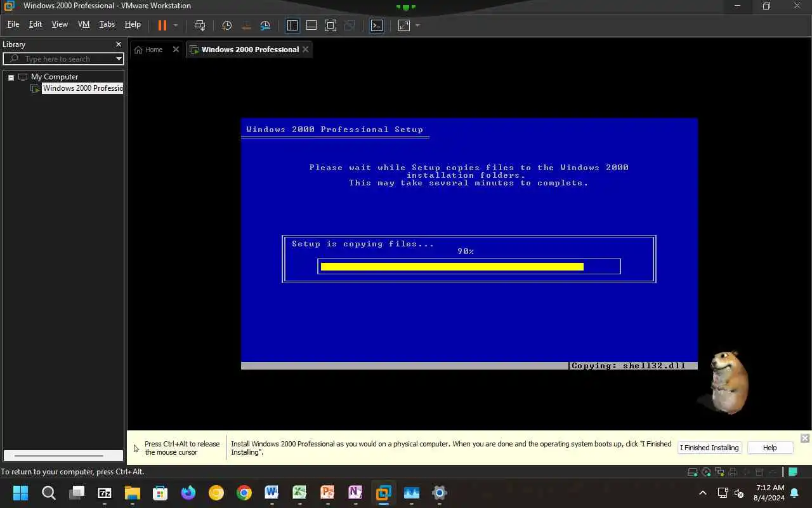Open the power options dropdown next to pause
The image size is (812, 508).
tap(176, 25)
